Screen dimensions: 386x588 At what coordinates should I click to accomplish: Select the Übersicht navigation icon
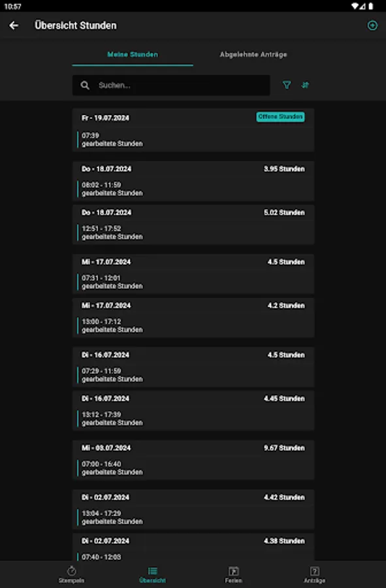click(153, 575)
